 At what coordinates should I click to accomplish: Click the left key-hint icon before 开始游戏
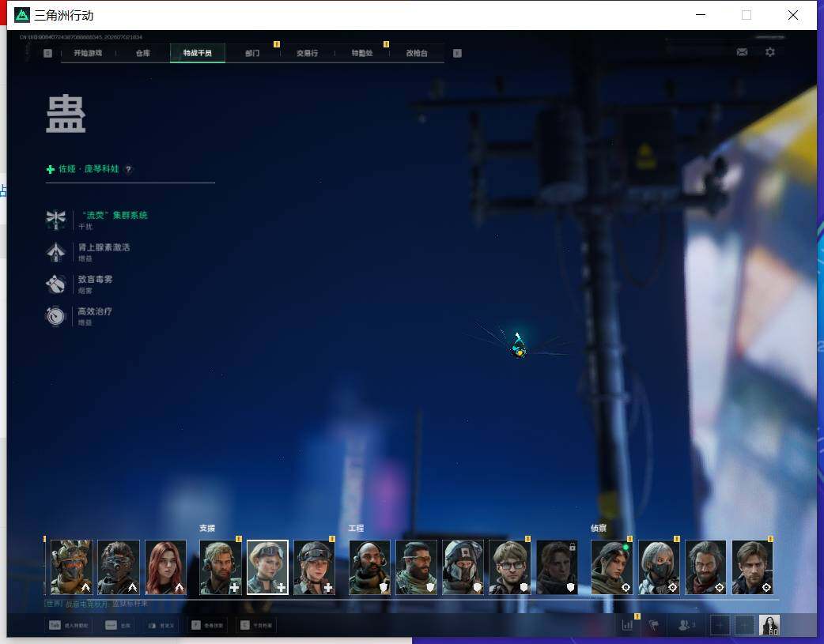(x=47, y=53)
